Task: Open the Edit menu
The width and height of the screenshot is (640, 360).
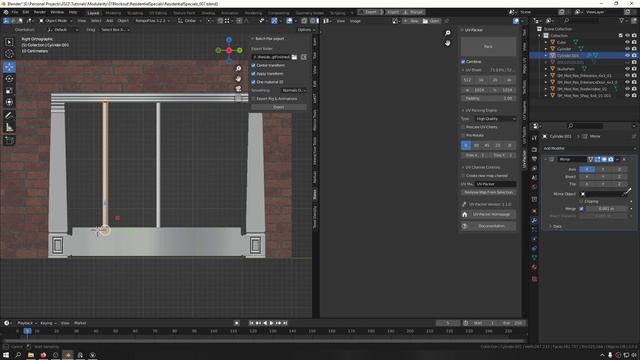Action: pos(26,12)
